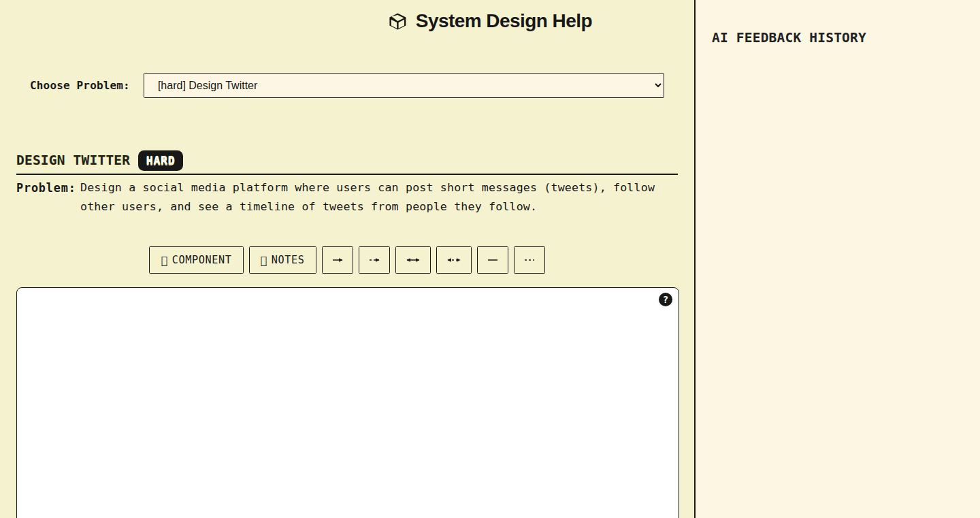The height and width of the screenshot is (518, 980).
Task: Select the dashed one-way arrow connector
Action: 374,260
